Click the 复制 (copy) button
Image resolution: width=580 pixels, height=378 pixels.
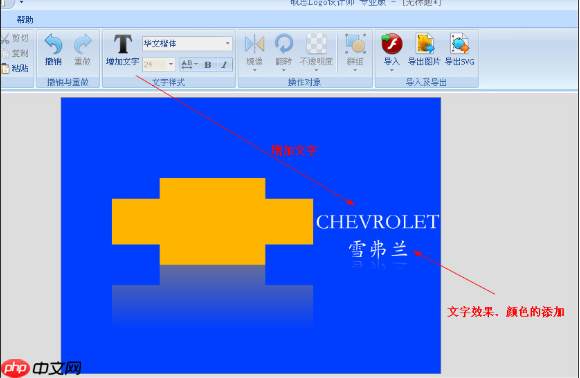15,53
